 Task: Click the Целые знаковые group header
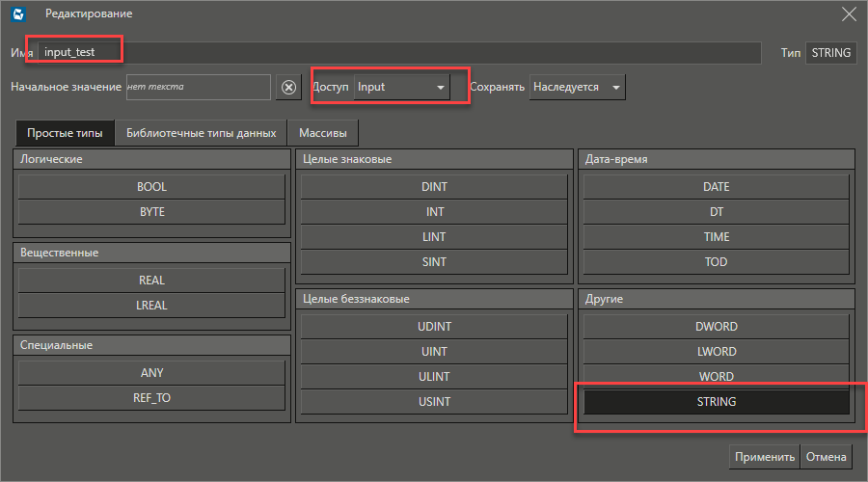434,159
